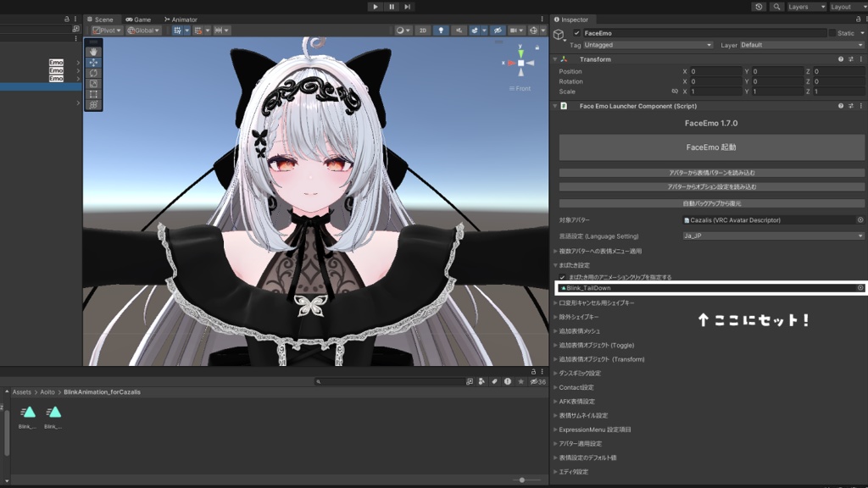Expand 追加表情メッシュ section

(555, 331)
